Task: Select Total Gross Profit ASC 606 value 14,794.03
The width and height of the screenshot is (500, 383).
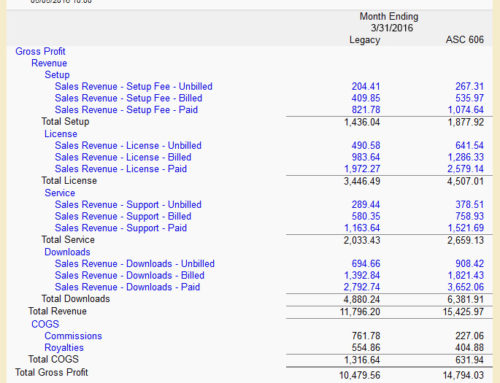Action: (463, 375)
